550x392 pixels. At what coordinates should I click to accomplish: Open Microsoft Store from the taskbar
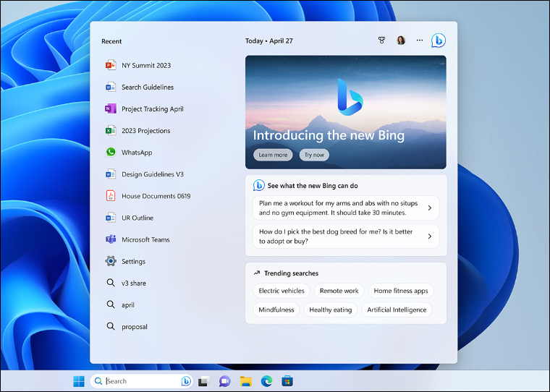click(x=287, y=381)
